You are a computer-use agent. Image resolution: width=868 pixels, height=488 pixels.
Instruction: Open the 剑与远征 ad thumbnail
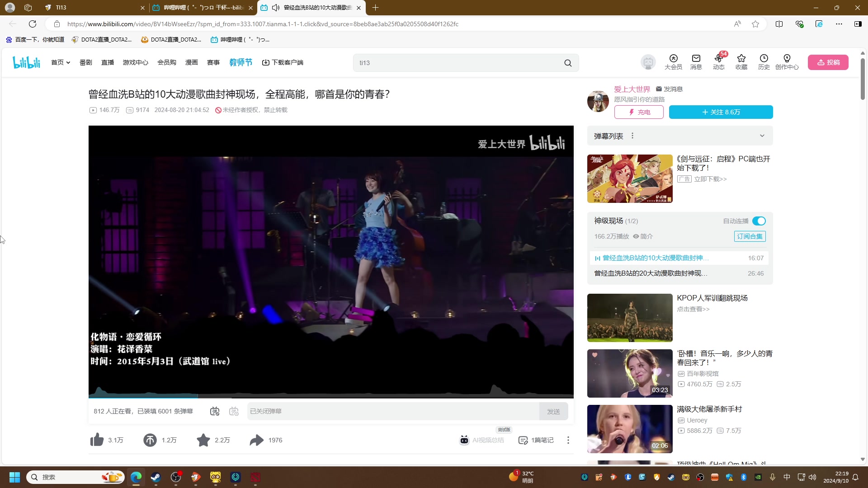630,178
